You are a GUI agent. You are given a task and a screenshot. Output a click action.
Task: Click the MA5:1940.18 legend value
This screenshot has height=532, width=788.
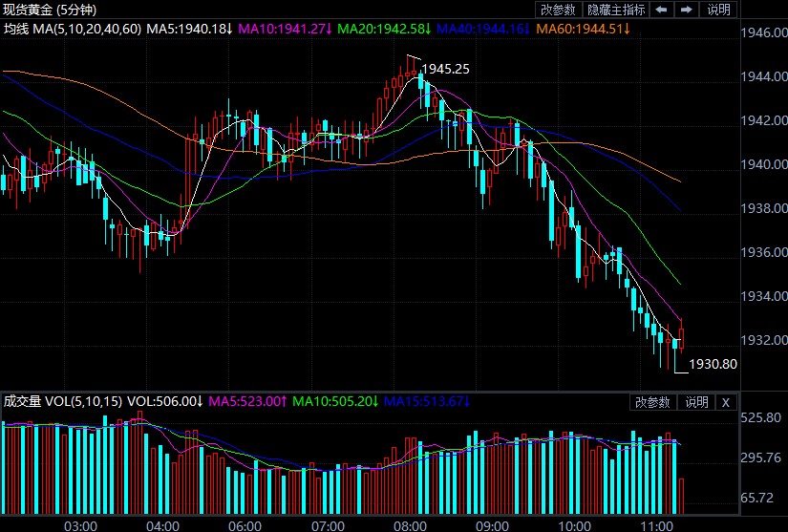tap(189, 29)
